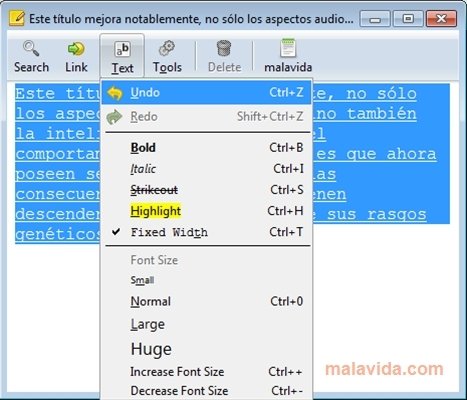
Task: Click the selected text 'también' in note
Action: [381, 114]
